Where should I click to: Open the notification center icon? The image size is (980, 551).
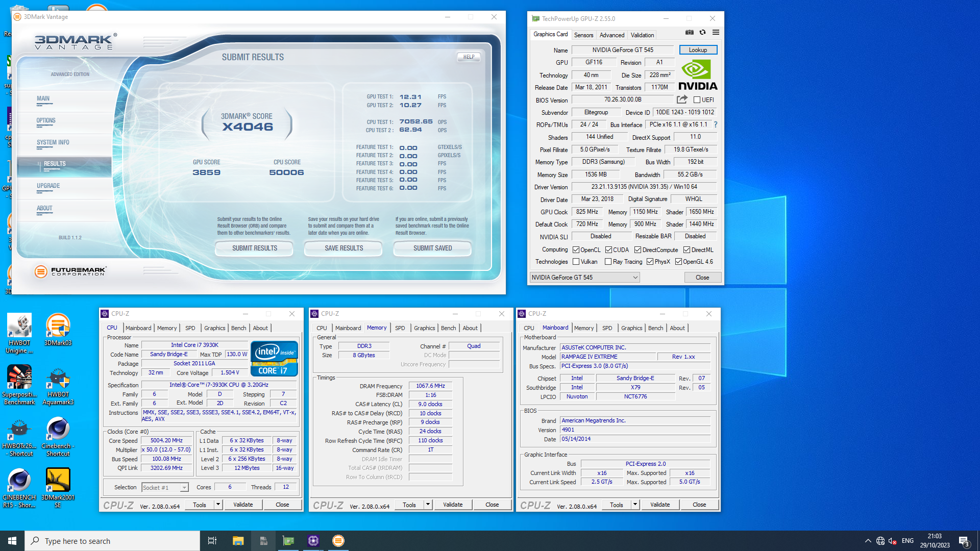point(964,541)
